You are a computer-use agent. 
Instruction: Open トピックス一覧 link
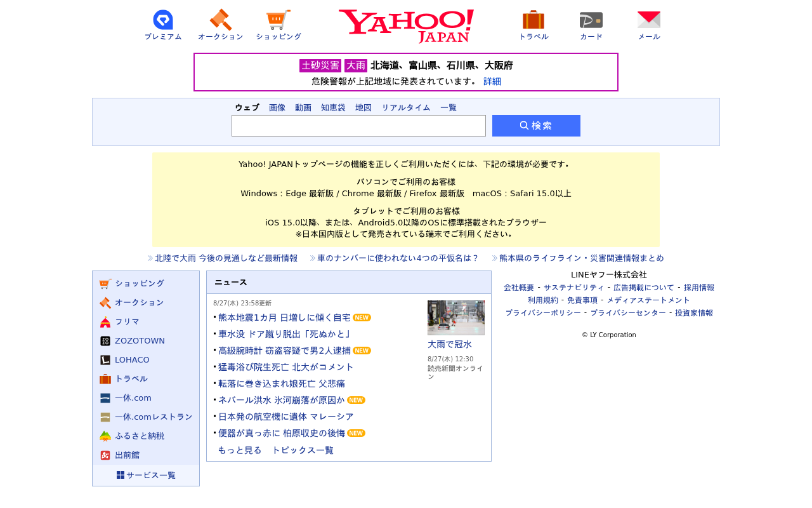303,450
